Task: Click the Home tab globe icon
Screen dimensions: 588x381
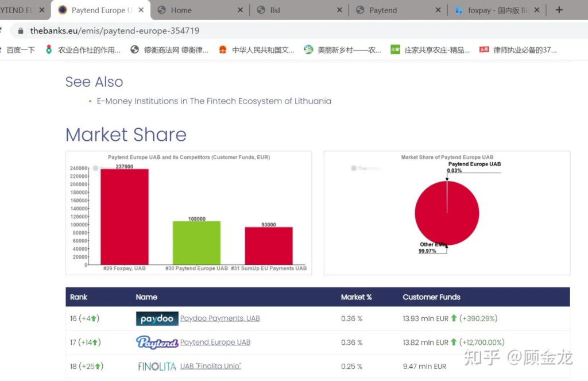Action: coord(161,10)
